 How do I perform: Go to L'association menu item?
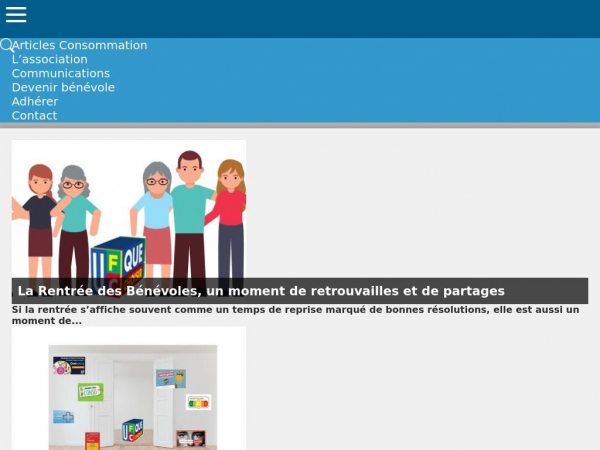(x=50, y=59)
